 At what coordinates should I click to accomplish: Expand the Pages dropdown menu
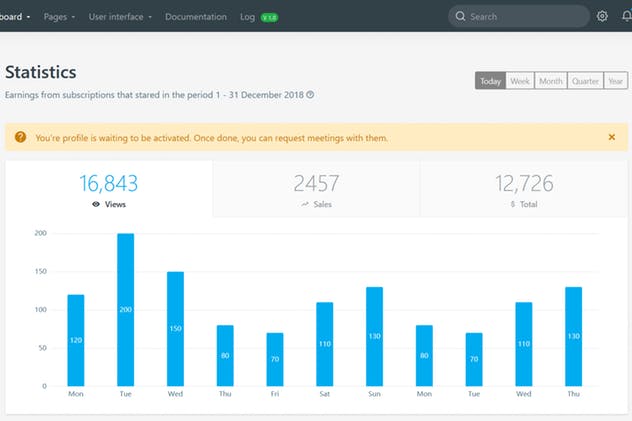[x=59, y=17]
